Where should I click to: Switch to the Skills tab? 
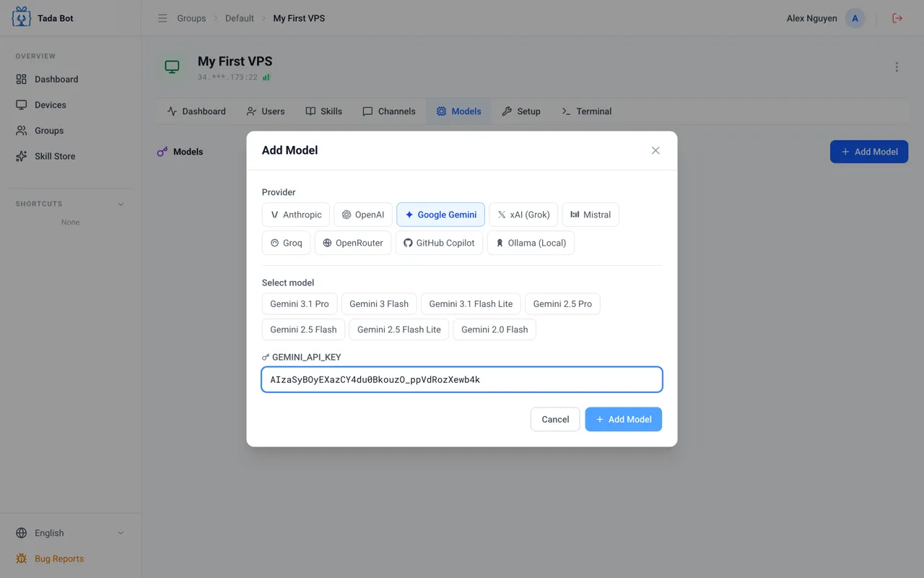(323, 111)
